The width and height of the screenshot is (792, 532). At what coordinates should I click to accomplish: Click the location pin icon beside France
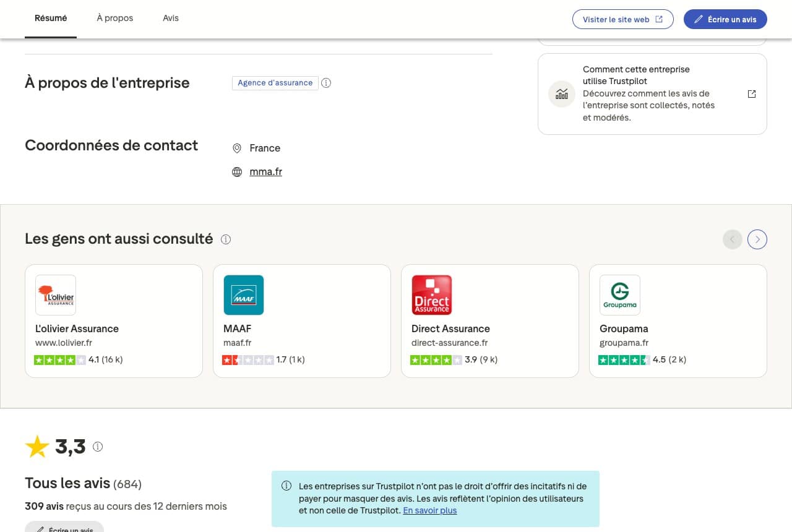point(237,148)
